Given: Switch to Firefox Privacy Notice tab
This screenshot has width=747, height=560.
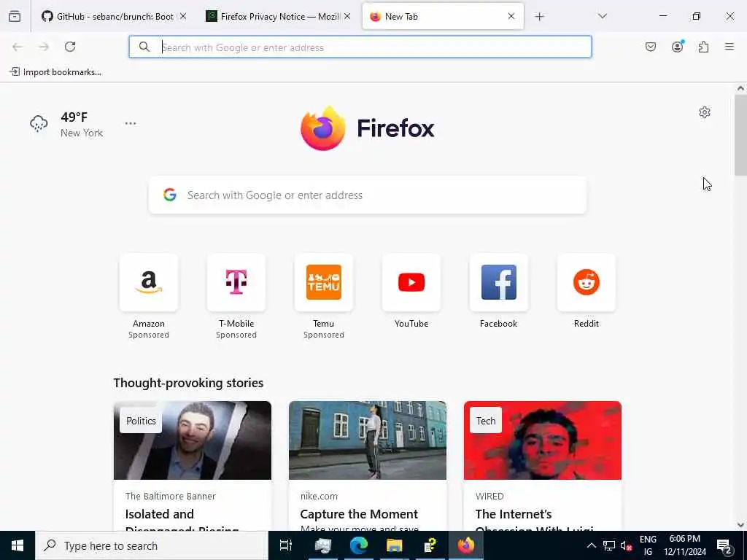Looking at the screenshot, I should click(x=274, y=16).
